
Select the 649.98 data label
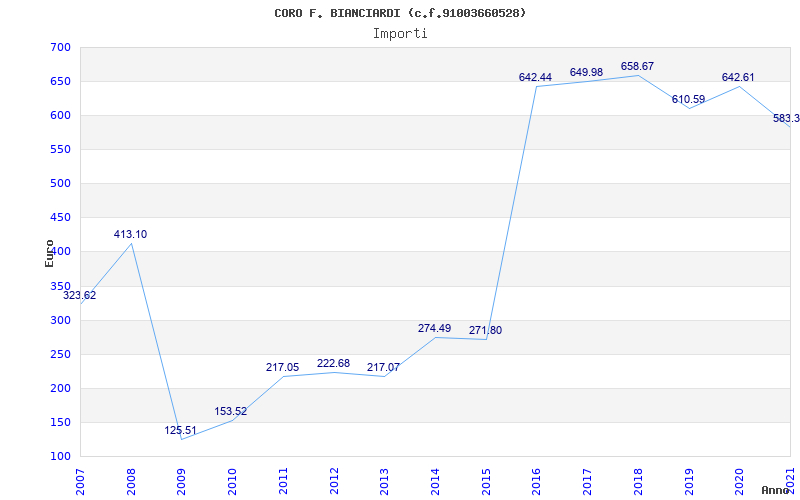click(x=586, y=72)
